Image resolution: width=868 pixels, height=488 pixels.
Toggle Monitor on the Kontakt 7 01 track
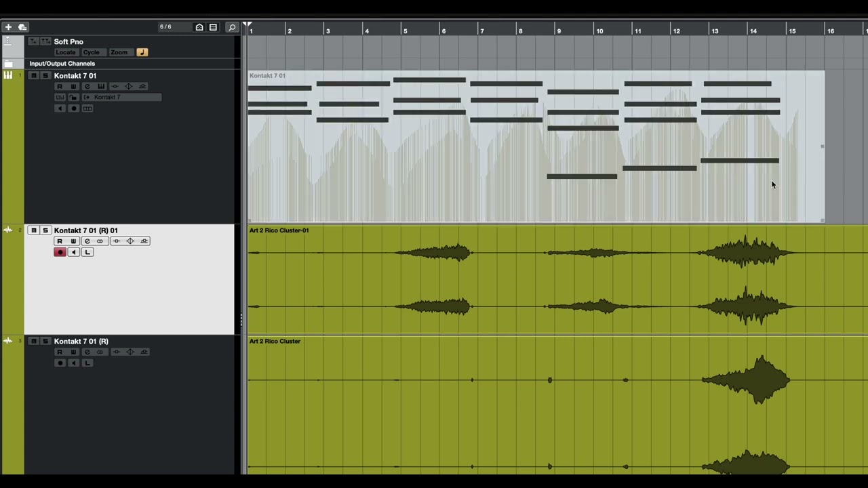coord(60,108)
